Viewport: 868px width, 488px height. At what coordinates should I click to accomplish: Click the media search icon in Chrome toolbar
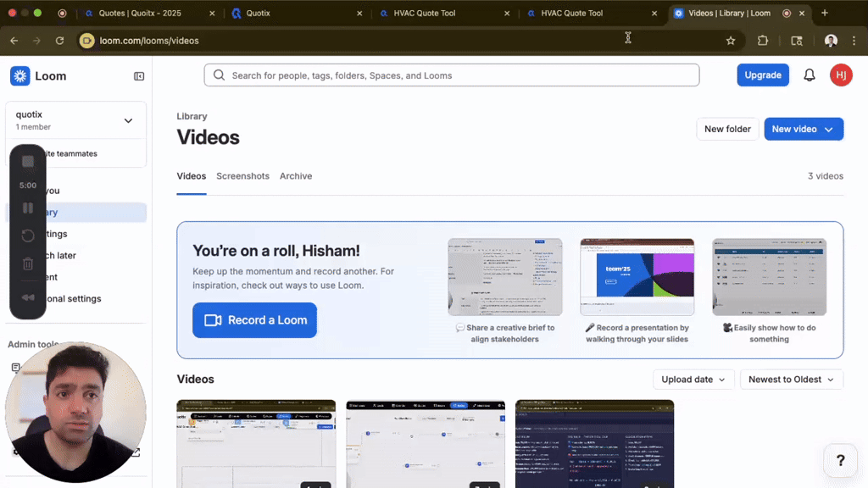pos(797,41)
